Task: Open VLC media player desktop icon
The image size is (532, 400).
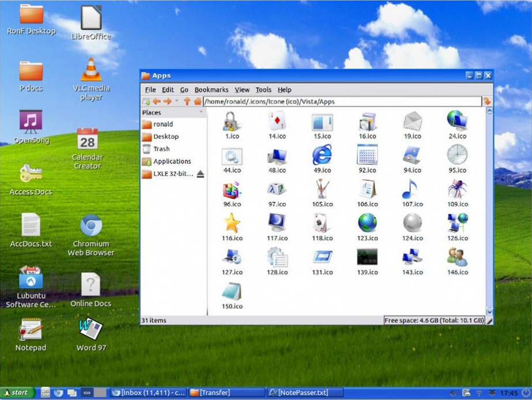Action: point(91,80)
